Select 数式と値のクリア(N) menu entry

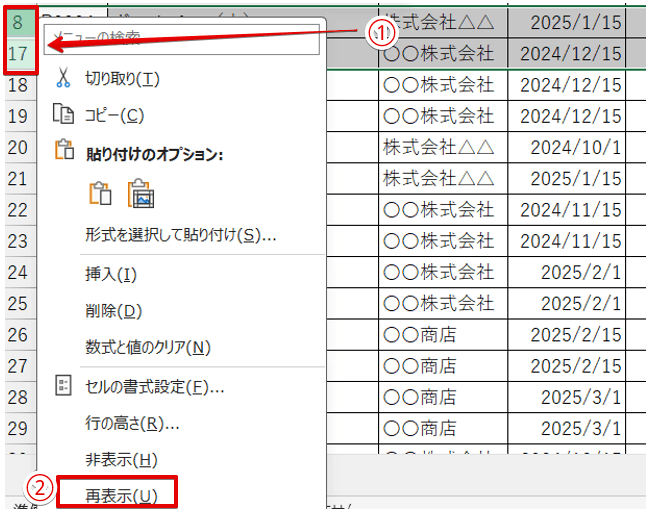[148, 347]
